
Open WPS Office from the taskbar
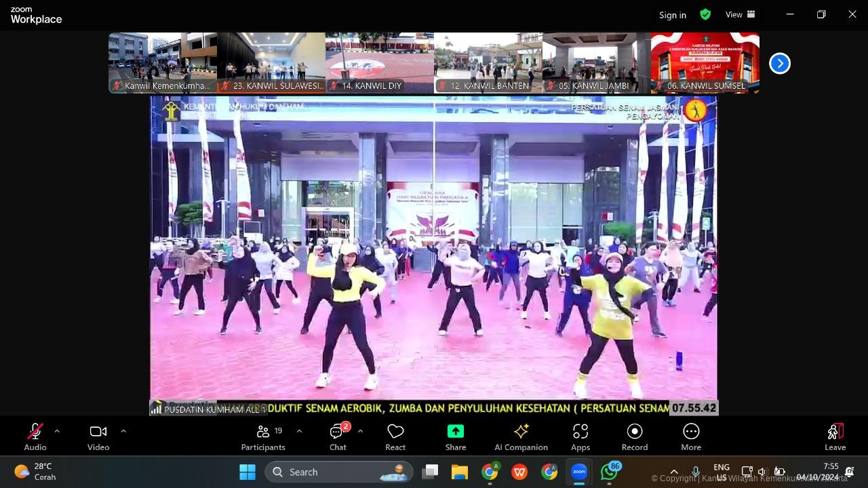pos(519,472)
